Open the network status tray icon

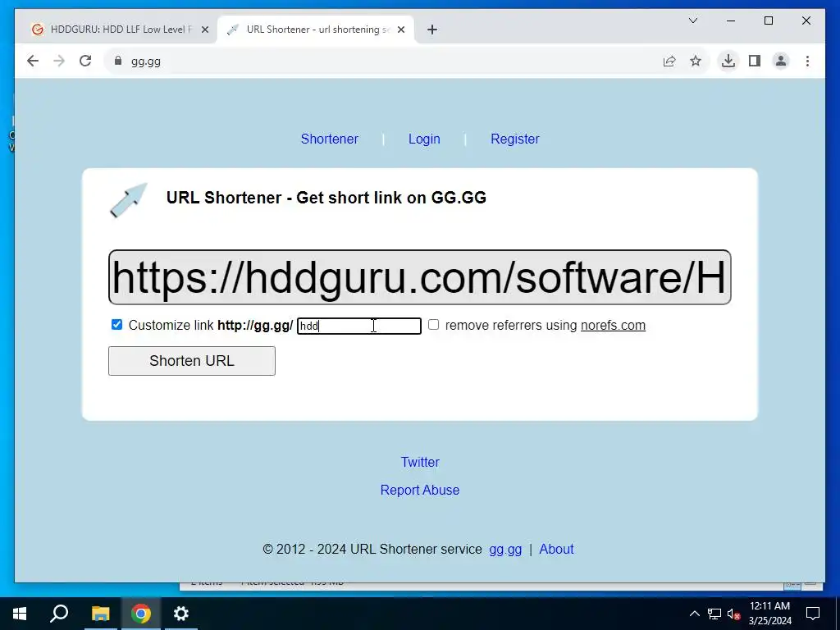(x=714, y=614)
